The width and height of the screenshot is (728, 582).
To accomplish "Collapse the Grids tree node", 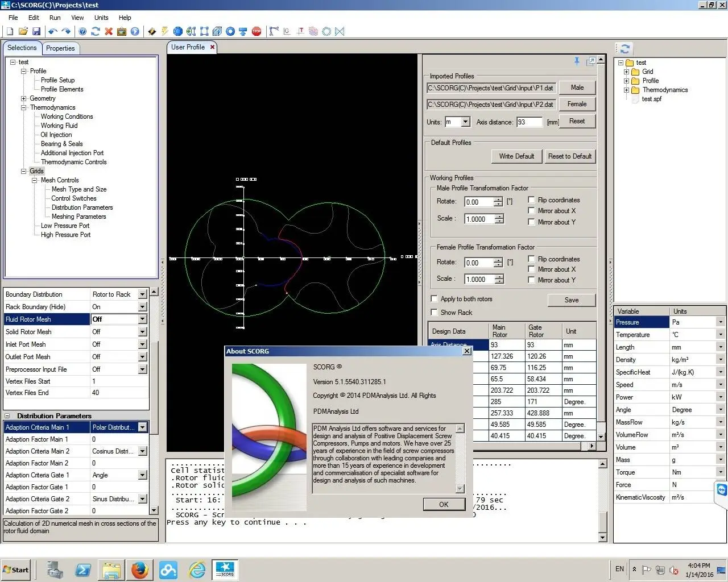I will 24,171.
